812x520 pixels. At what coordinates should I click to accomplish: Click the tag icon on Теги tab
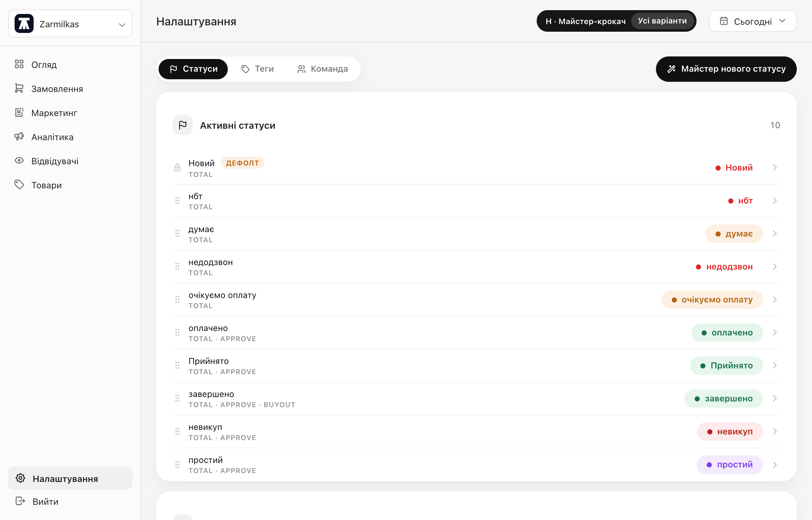coord(246,69)
